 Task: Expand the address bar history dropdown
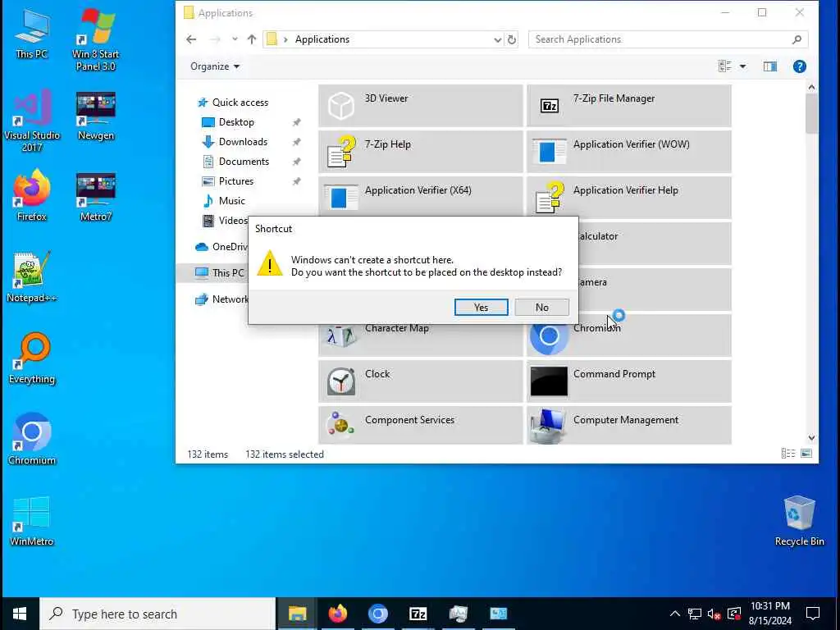tap(497, 39)
